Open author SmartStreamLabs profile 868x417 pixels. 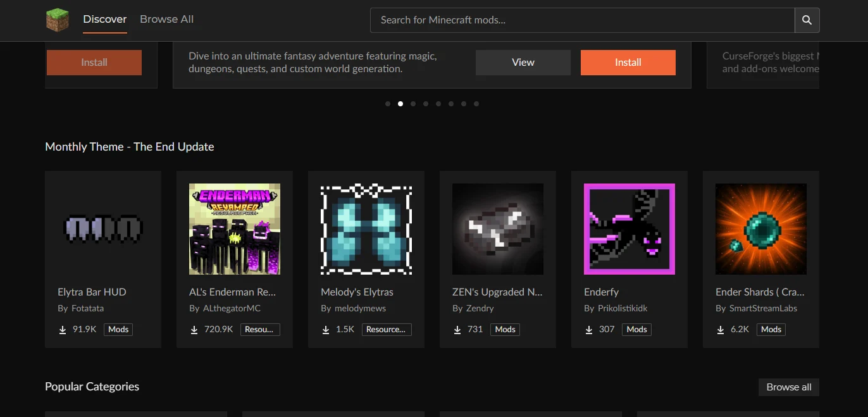(x=763, y=309)
